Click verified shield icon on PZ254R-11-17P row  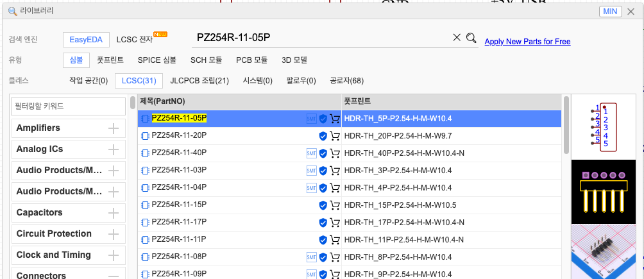(x=323, y=223)
